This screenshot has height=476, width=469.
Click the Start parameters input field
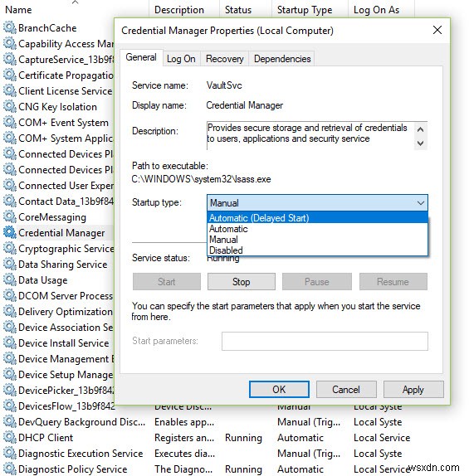point(325,341)
